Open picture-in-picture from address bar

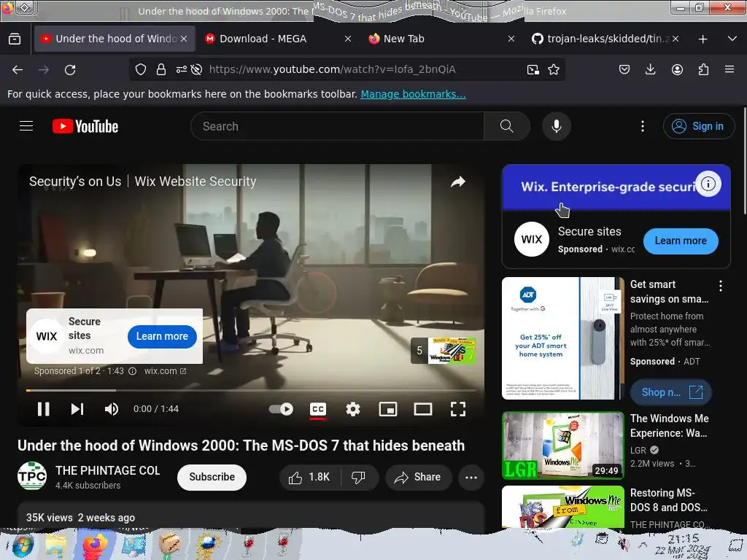[533, 69]
